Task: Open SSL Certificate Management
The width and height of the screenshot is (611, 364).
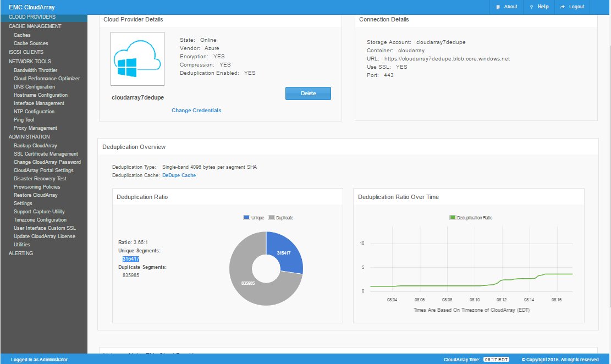Action: click(x=46, y=154)
